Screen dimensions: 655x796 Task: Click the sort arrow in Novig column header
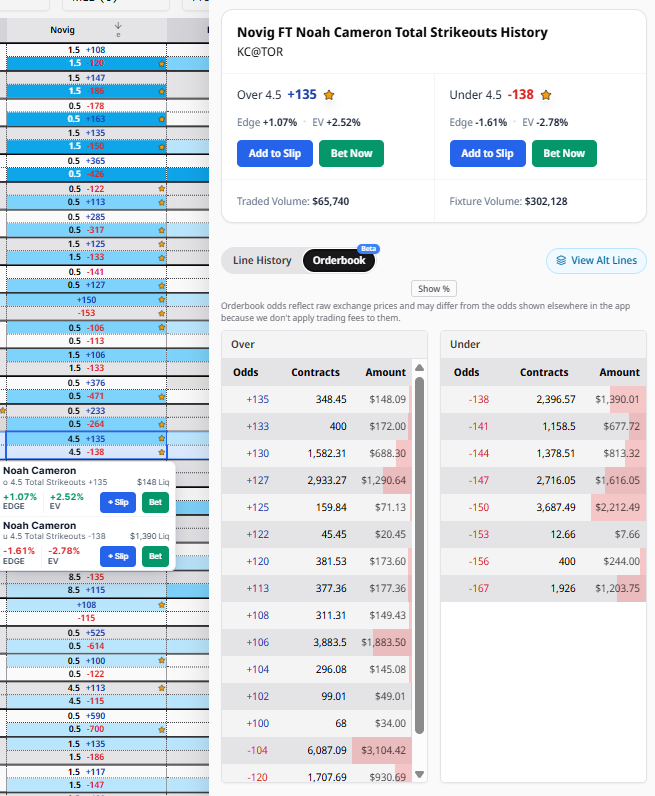[x=118, y=26]
